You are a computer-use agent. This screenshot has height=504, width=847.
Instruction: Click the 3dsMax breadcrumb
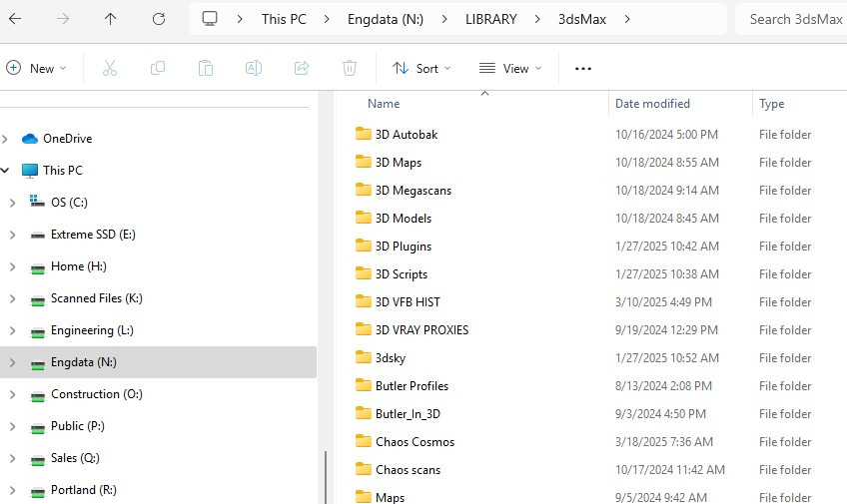[581, 19]
